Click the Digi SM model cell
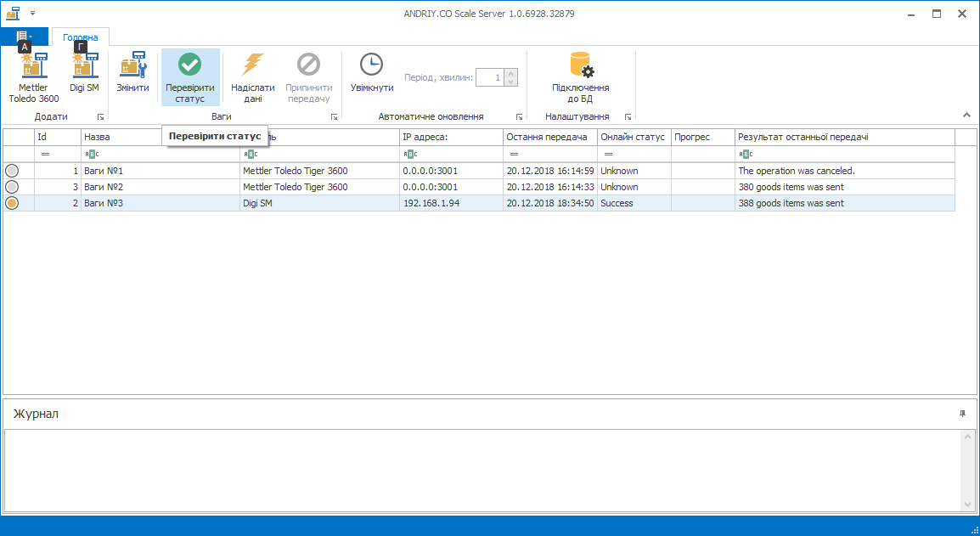 coord(320,203)
